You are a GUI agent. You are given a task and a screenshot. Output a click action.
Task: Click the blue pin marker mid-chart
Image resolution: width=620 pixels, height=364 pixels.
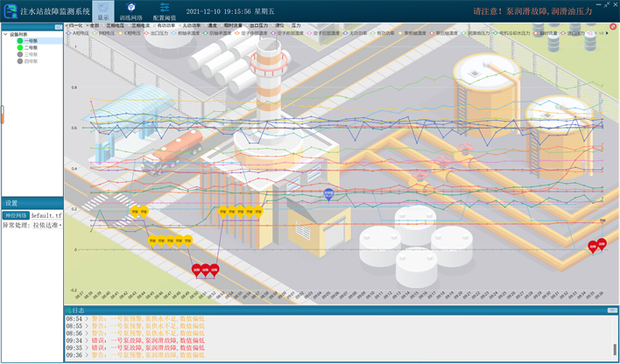328,193
